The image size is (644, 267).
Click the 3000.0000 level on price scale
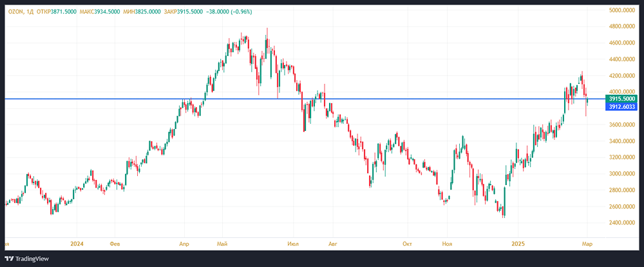[x=623, y=173]
